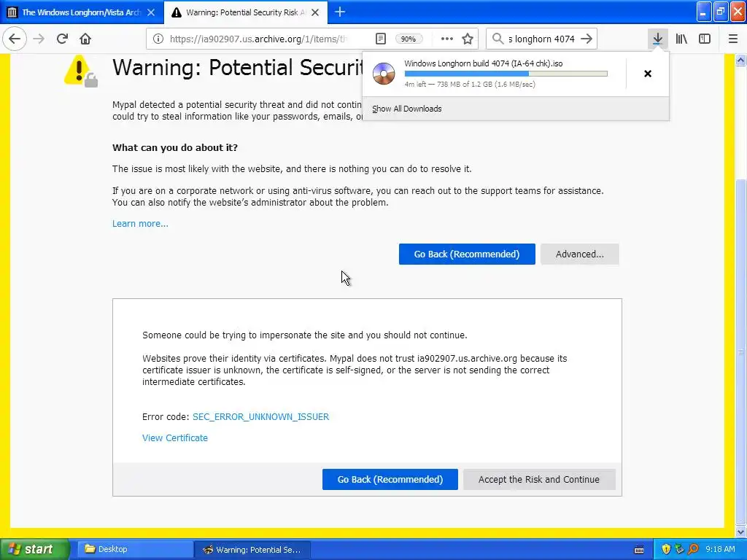Viewport: 747px width, 560px height.
Task: Cancel the Longhorn 4074 ISO download
Action: 648,74
